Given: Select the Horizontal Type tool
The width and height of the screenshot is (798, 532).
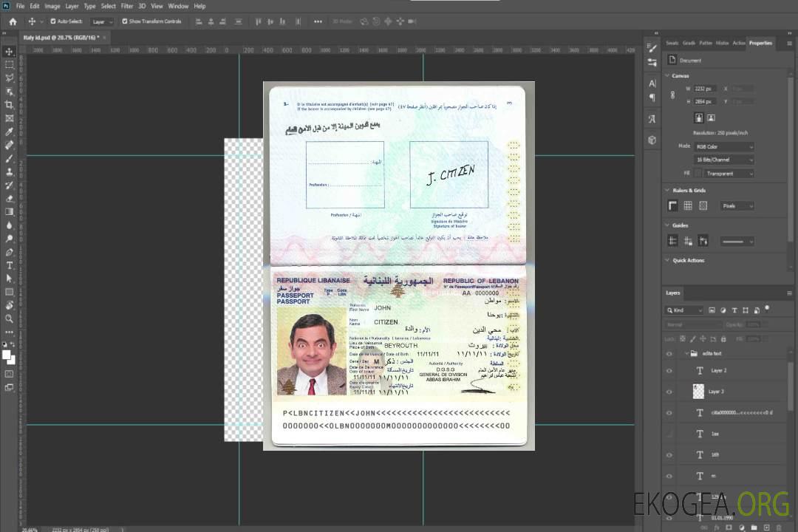Looking at the screenshot, I should pyautogui.click(x=9, y=265).
